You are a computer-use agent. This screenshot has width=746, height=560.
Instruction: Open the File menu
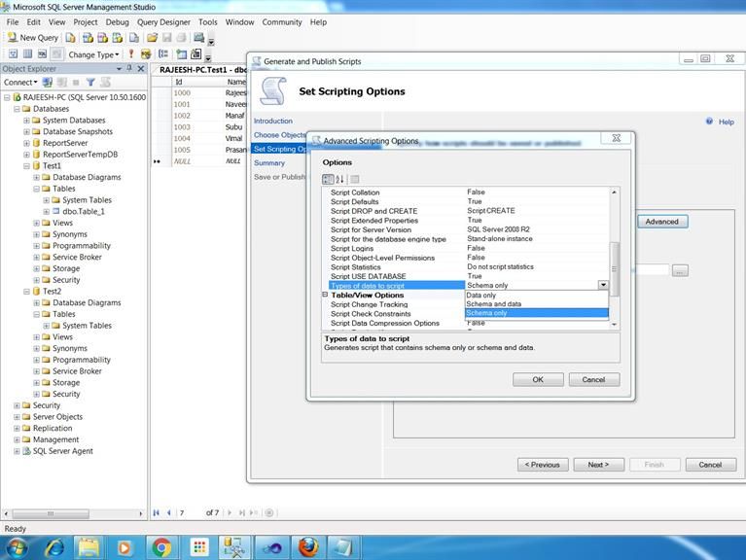coord(13,21)
